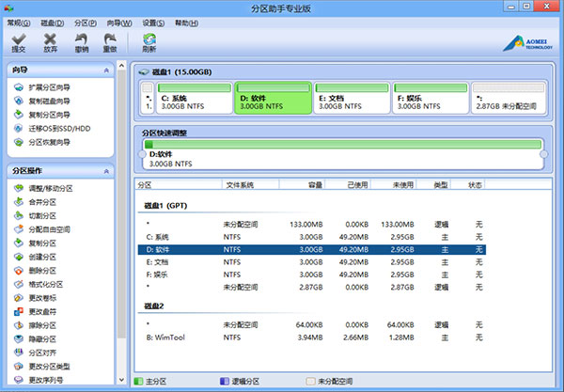Collapse the 分区操作 panel with its chevron
The height and width of the screenshot is (392, 564).
[x=106, y=171]
